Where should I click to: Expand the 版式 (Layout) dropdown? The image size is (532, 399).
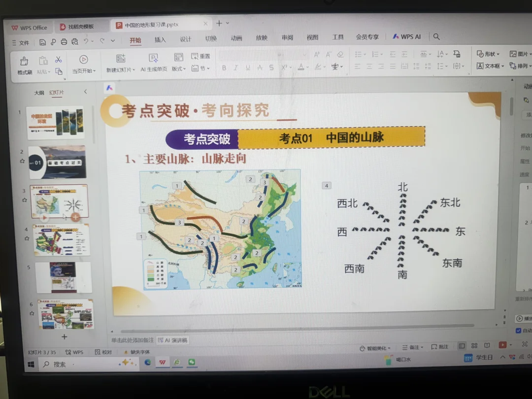(x=180, y=66)
